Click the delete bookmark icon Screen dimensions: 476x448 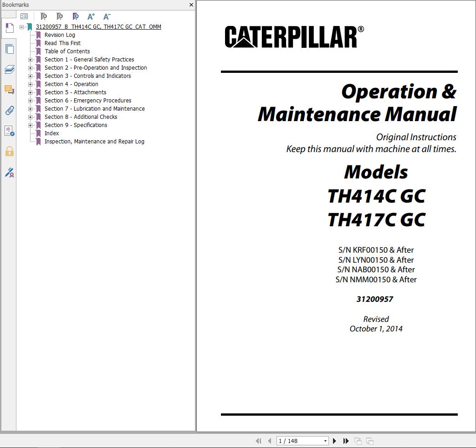point(44,16)
